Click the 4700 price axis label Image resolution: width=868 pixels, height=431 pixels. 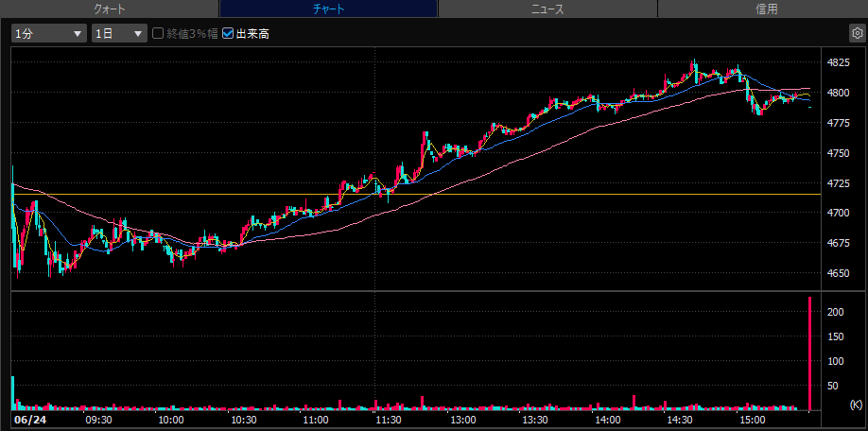[x=838, y=213]
